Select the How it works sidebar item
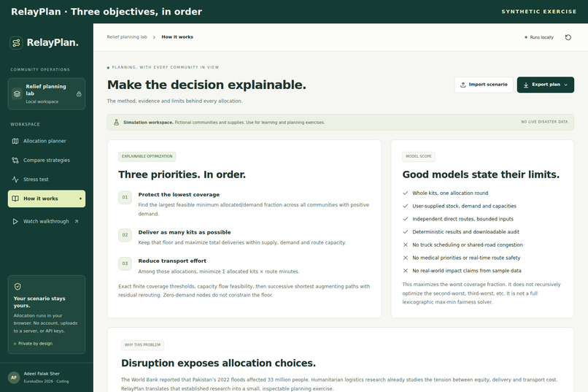This screenshot has width=588, height=392. (x=47, y=199)
